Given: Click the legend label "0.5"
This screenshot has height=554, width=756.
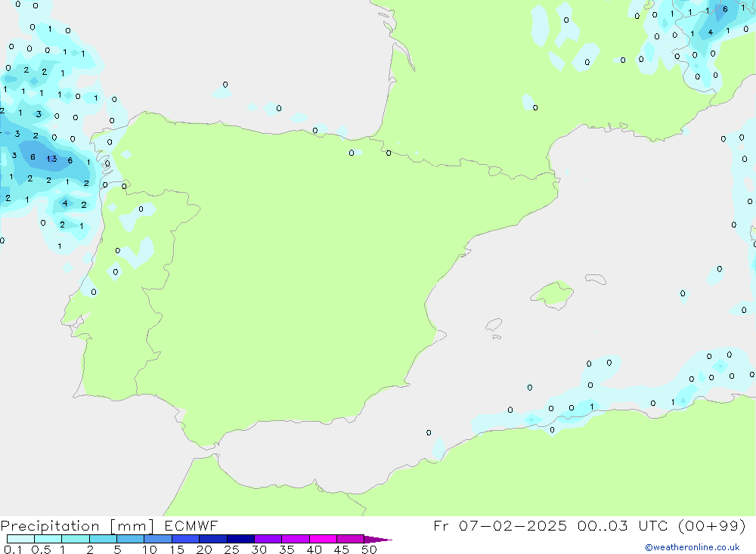Looking at the screenshot, I should point(41,549).
